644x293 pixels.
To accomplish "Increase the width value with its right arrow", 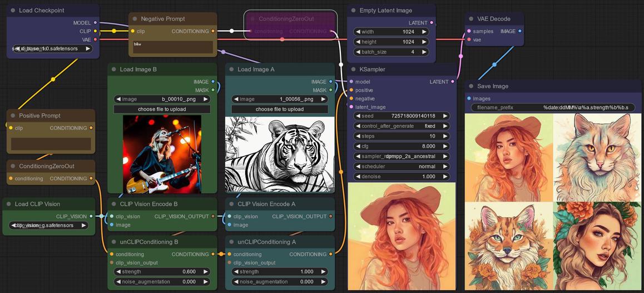I will [x=424, y=32].
